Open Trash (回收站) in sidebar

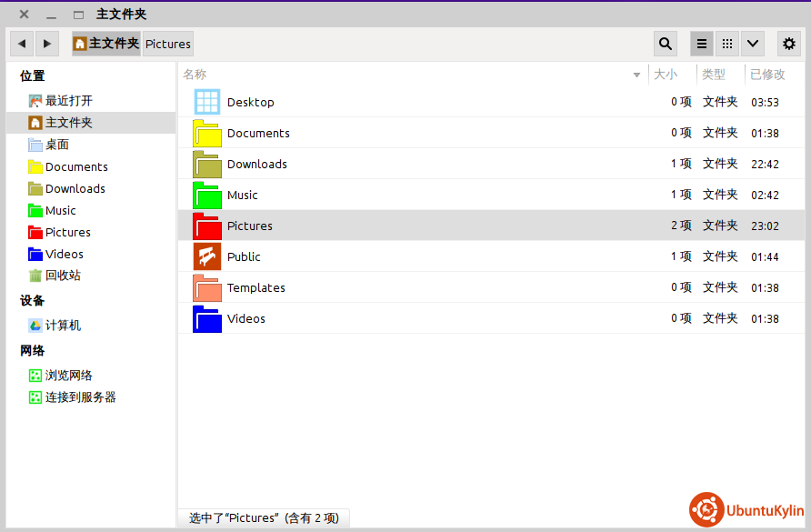pos(63,276)
